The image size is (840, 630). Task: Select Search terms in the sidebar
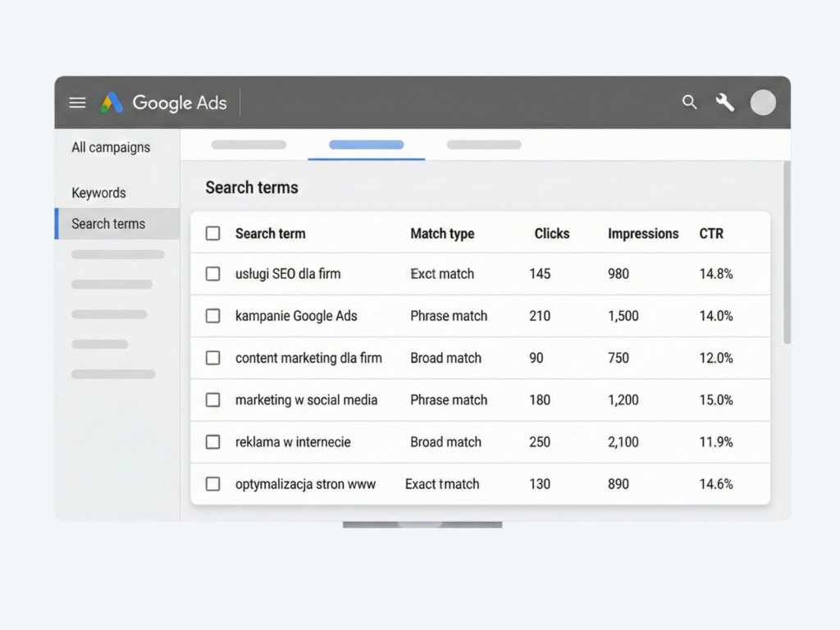tap(108, 224)
